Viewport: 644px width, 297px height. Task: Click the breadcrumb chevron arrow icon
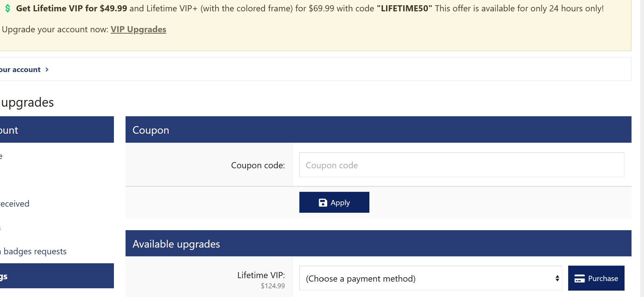47,70
